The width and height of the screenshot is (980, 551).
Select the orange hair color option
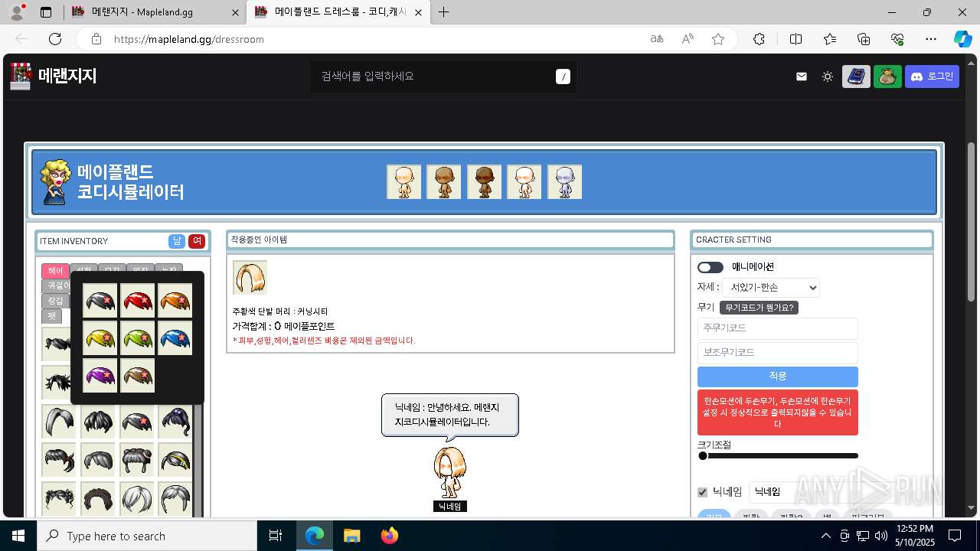coord(175,301)
